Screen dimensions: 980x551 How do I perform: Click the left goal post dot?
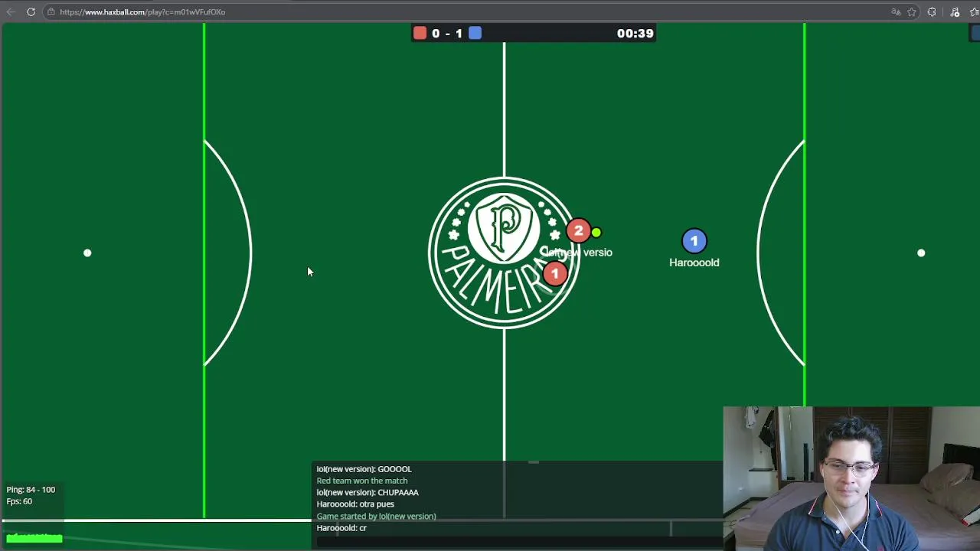point(87,253)
